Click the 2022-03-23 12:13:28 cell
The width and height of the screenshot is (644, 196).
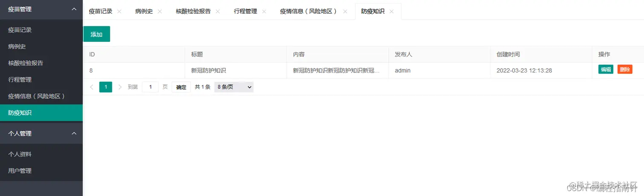pyautogui.click(x=541, y=70)
